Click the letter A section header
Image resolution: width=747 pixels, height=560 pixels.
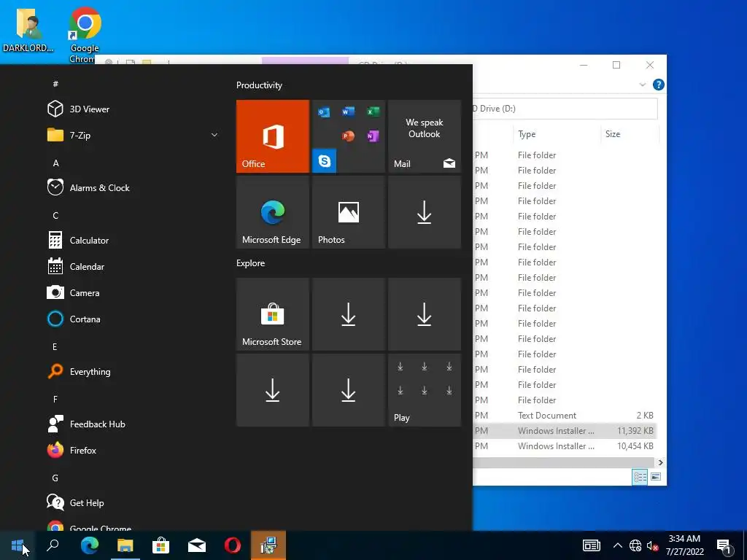(x=55, y=163)
